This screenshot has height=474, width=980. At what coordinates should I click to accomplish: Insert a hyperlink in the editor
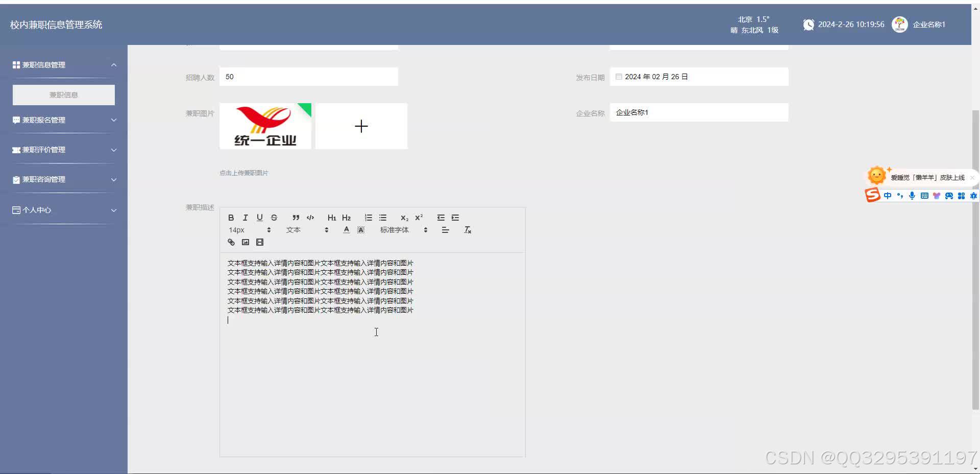tap(231, 242)
